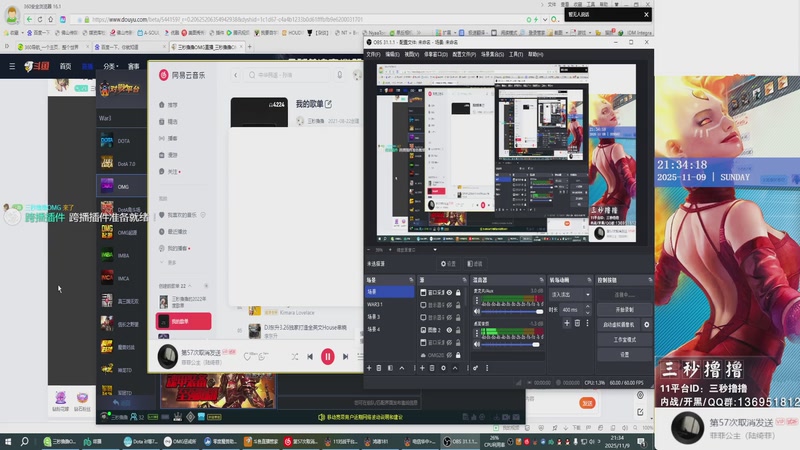This screenshot has width=800, height=450.
Task: Pause the currently playing song in NetEase
Action: pos(328,357)
